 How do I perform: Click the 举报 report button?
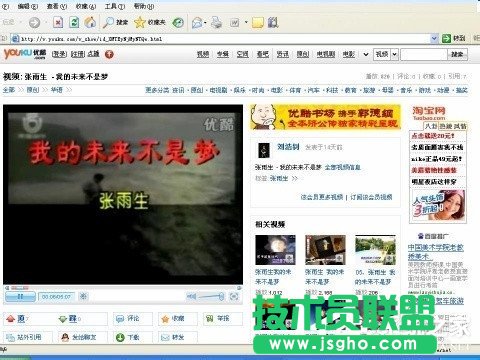click(223, 319)
